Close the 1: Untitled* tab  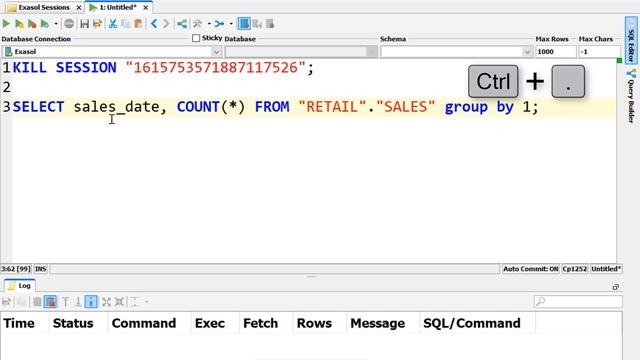[x=145, y=8]
